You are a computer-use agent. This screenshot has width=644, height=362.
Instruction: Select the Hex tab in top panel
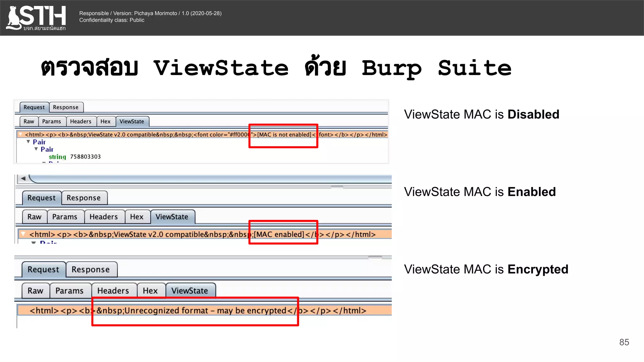point(106,121)
